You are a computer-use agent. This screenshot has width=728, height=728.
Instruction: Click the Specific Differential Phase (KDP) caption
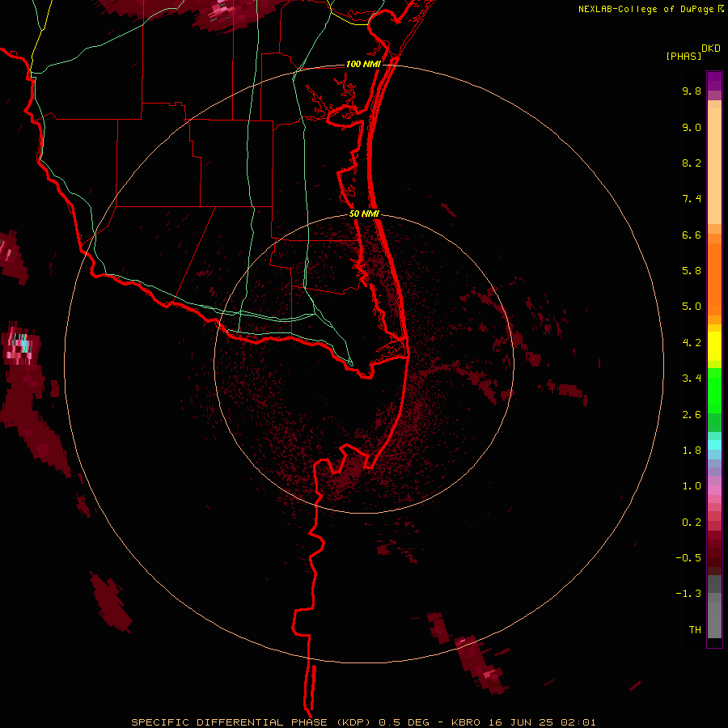coord(252,722)
